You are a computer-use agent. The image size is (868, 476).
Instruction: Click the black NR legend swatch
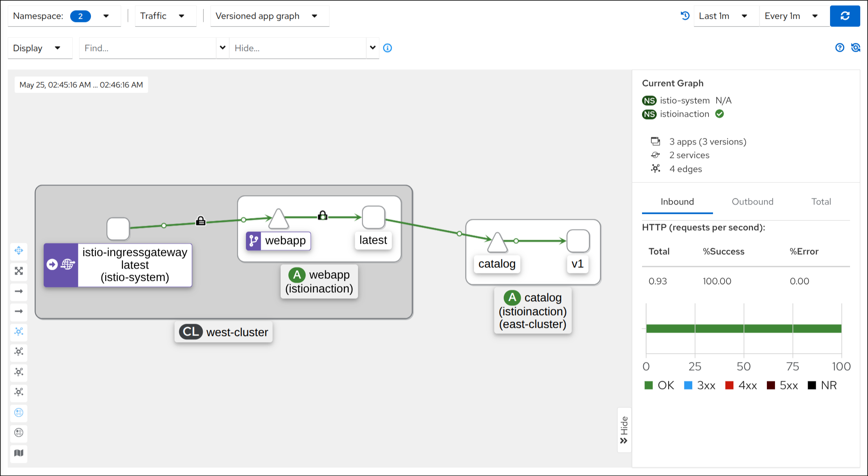pos(812,385)
